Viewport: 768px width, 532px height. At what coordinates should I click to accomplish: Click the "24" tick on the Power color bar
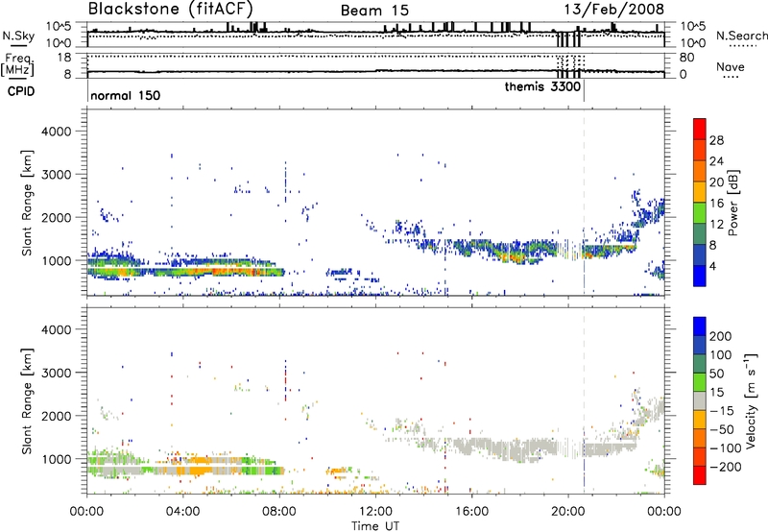[x=716, y=161]
